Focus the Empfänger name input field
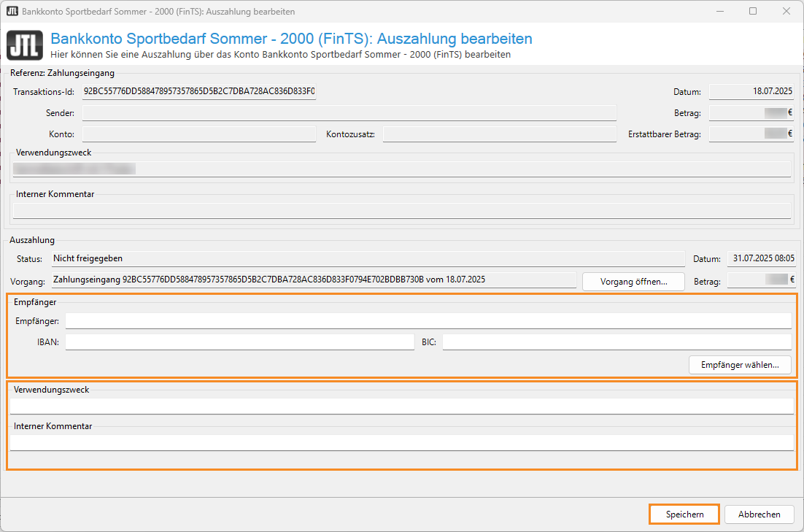Image resolution: width=804 pixels, height=532 pixels. [x=428, y=322]
